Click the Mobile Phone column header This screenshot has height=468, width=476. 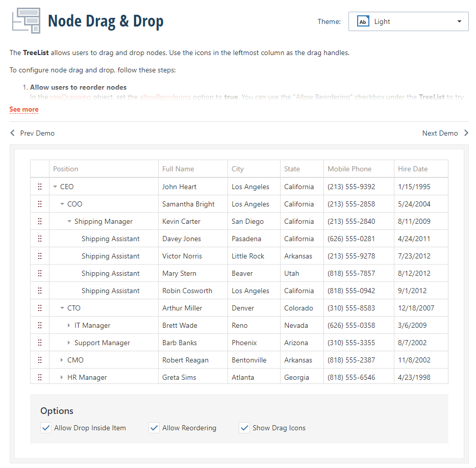[x=359, y=169]
